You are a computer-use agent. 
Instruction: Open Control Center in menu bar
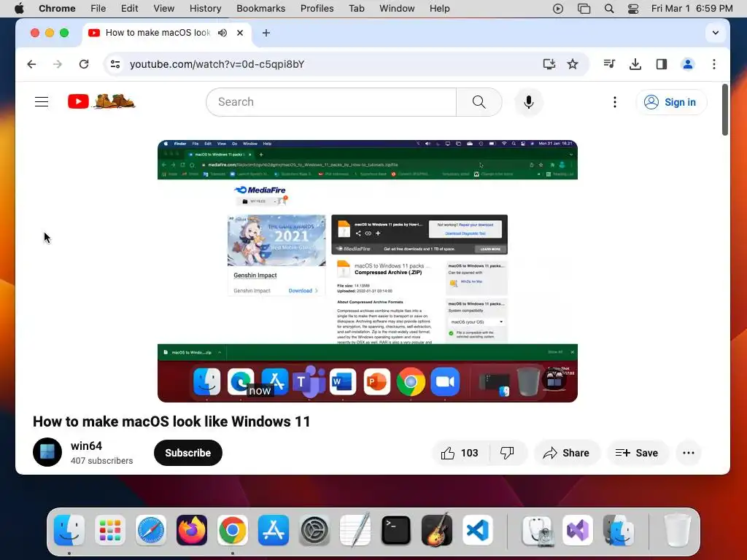(x=633, y=9)
